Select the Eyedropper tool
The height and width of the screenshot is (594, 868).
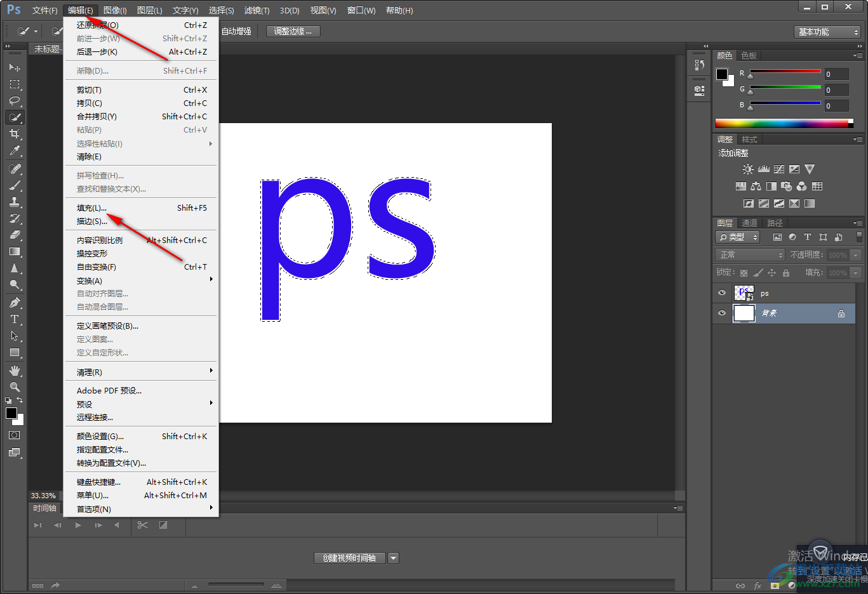(x=15, y=150)
